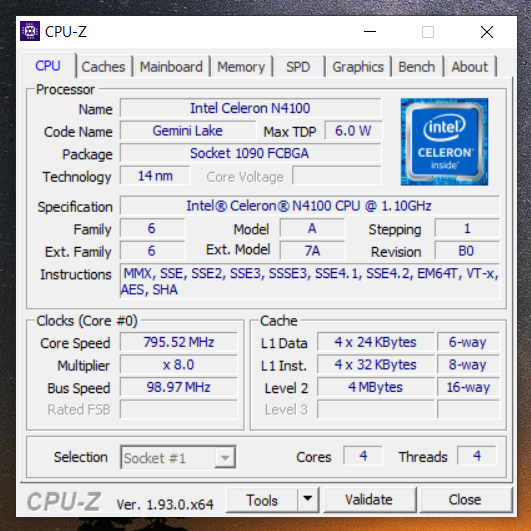
Task: Click the Intel Celeron inside logo
Action: pos(444,142)
